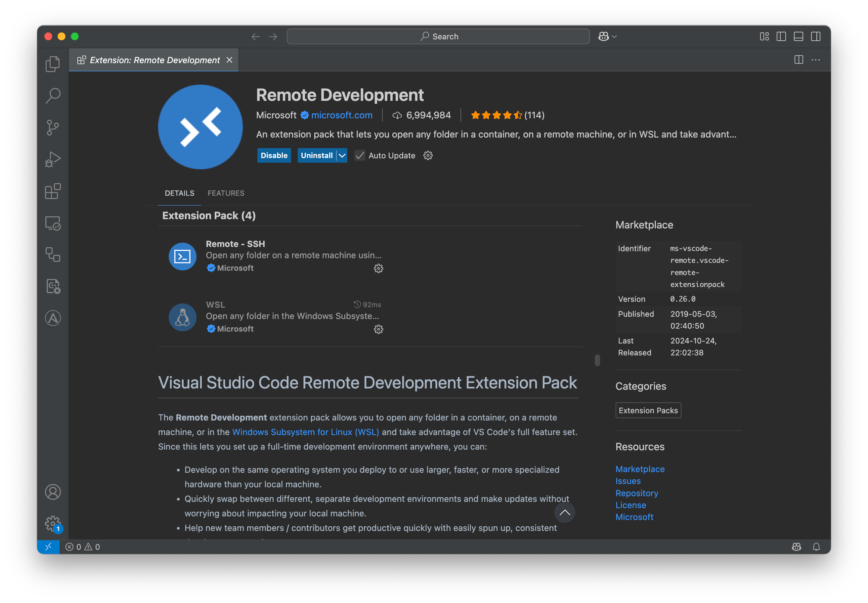Viewport: 868px width, 603px height.
Task: Toggle the bottom panel
Action: point(799,37)
